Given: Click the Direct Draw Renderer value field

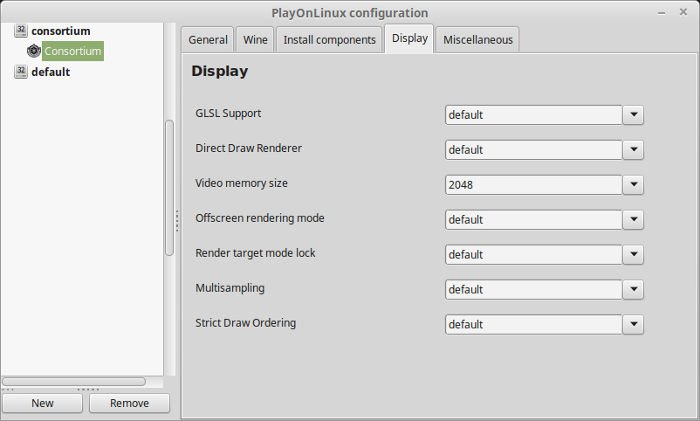Looking at the screenshot, I should click(x=533, y=150).
